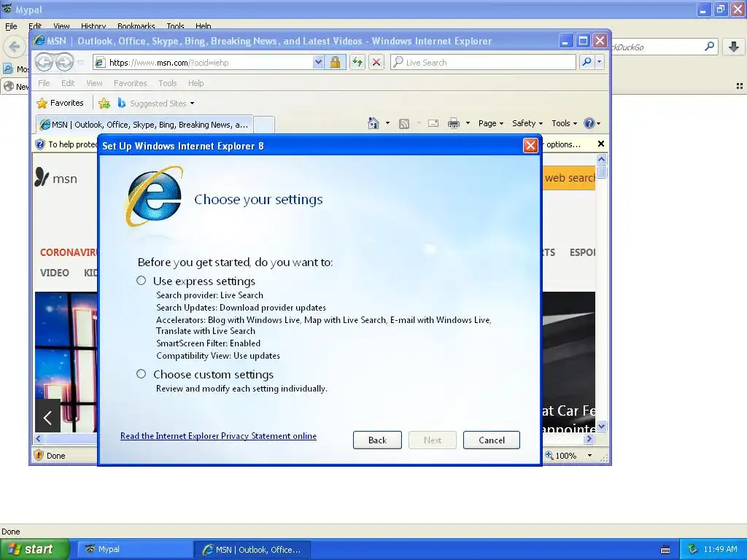Click the Mypal search magnifier icon

(x=709, y=46)
